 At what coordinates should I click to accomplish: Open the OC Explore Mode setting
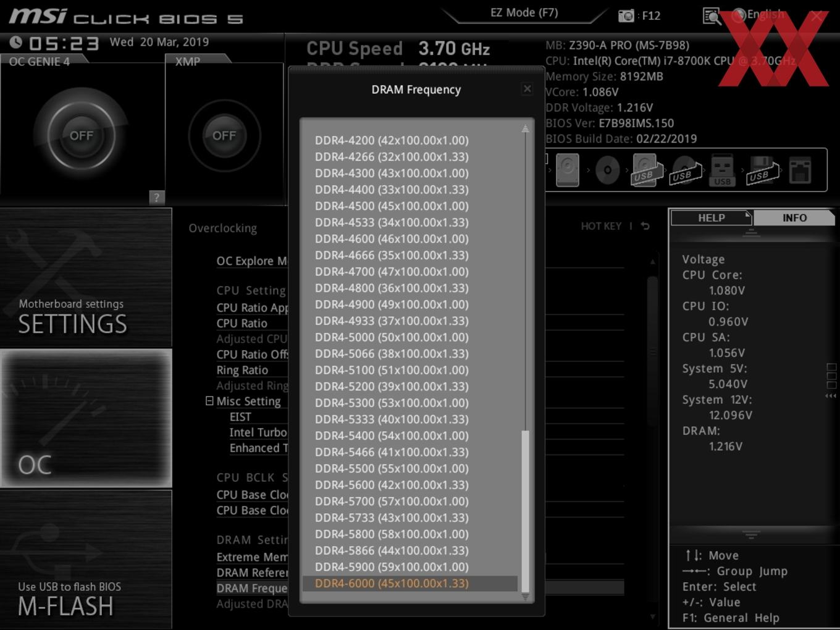[251, 261]
